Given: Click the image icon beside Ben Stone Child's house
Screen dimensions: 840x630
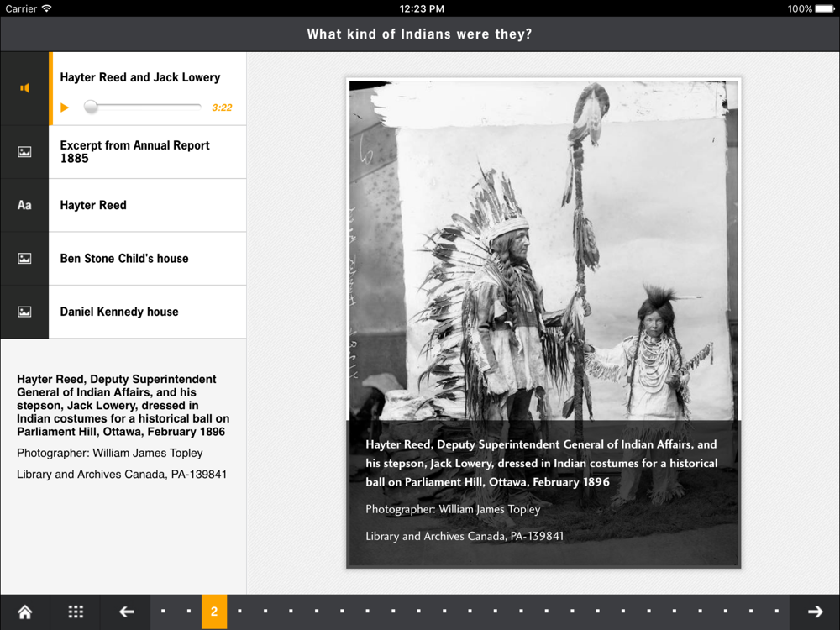Looking at the screenshot, I should 24,258.
